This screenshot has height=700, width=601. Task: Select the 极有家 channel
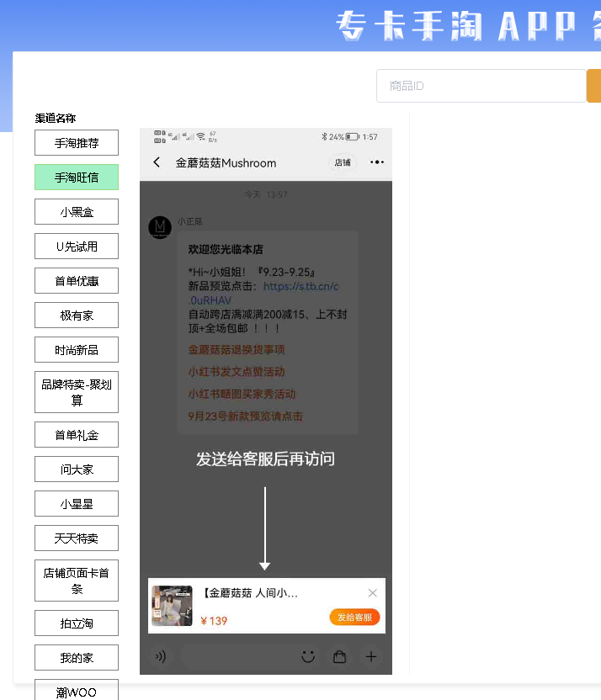[77, 316]
